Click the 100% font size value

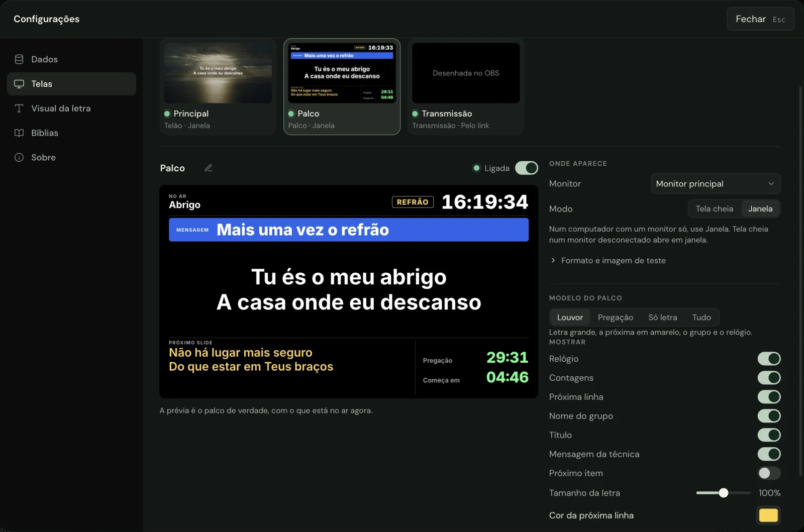pyautogui.click(x=769, y=493)
